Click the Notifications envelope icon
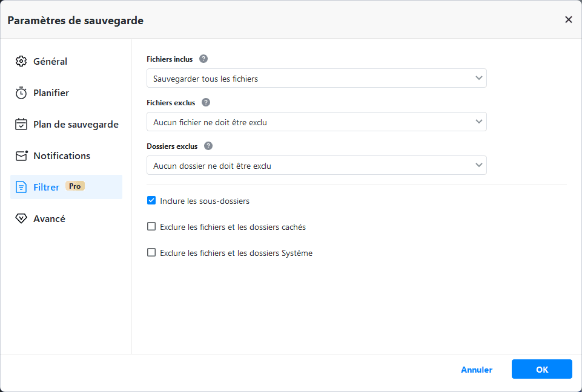The height and width of the screenshot is (392, 582). point(22,156)
